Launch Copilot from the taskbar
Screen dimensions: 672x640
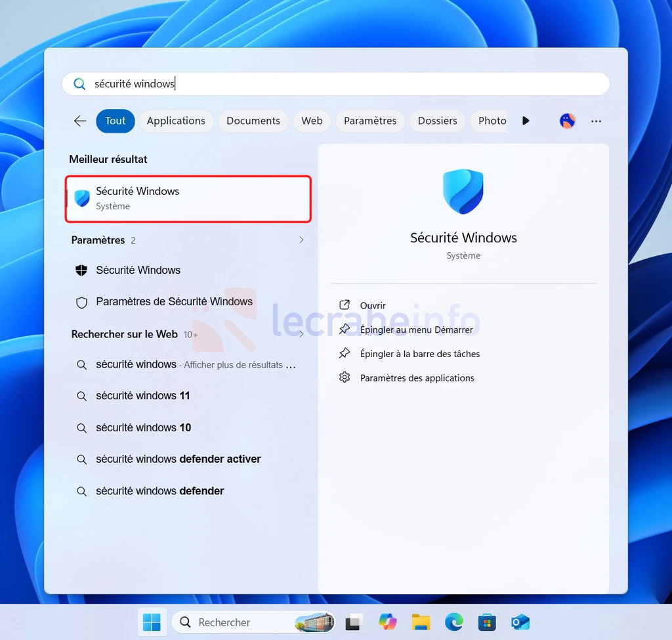click(388, 622)
